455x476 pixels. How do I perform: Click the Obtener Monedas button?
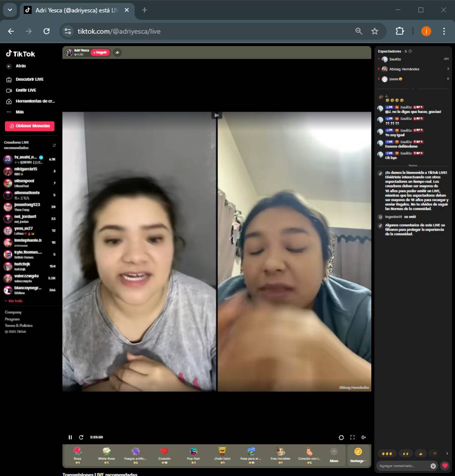pos(30,126)
